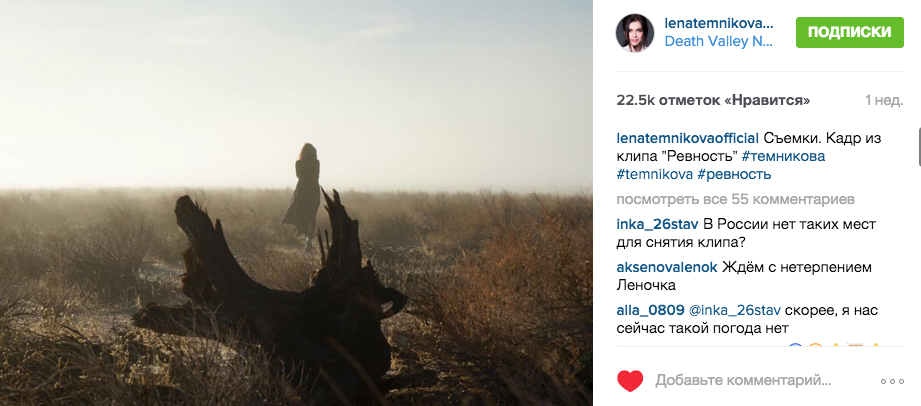The height and width of the screenshot is (406, 921).
Task: Open the #темникова hashtag
Action: pos(783,156)
